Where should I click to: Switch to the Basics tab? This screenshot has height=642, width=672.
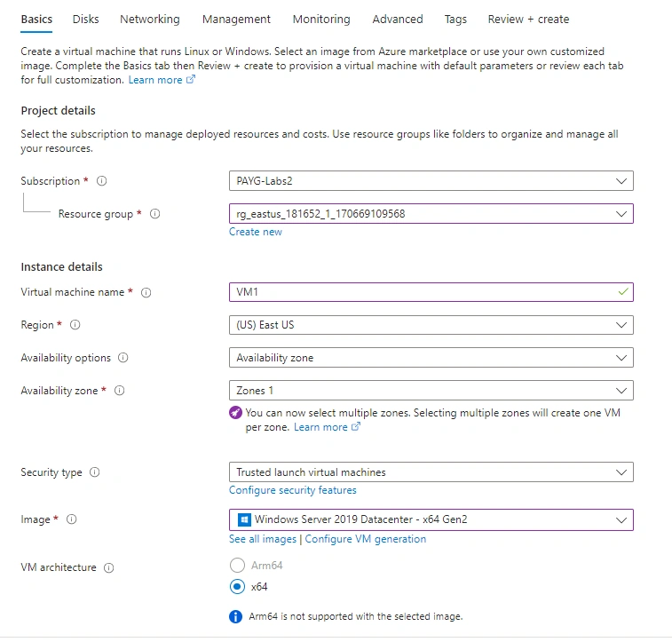tap(36, 20)
